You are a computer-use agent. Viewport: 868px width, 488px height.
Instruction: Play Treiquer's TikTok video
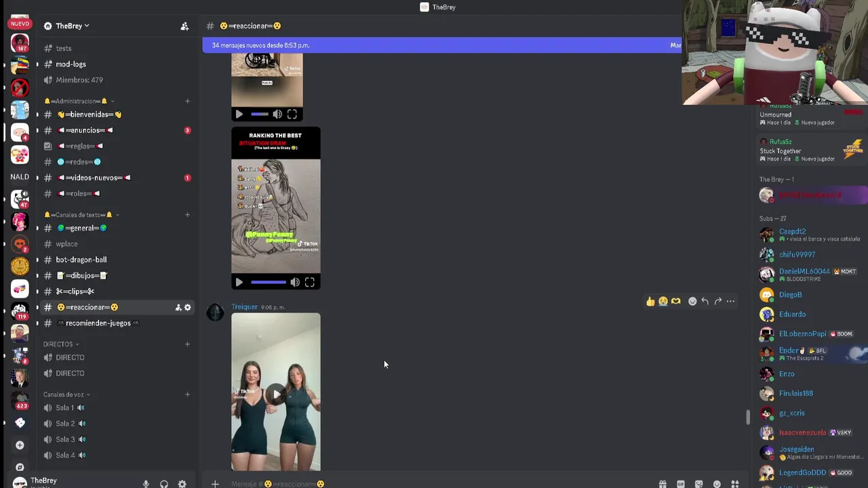click(x=276, y=394)
